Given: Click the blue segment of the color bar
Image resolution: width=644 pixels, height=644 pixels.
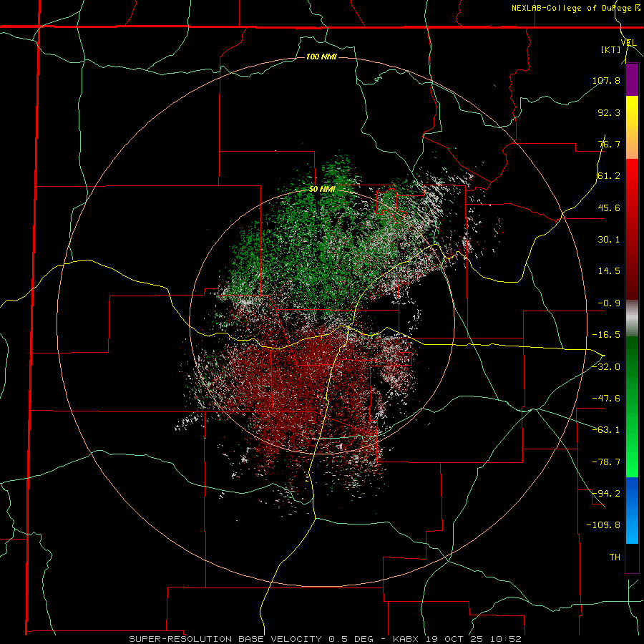Looking at the screenshot, I should tap(632, 510).
